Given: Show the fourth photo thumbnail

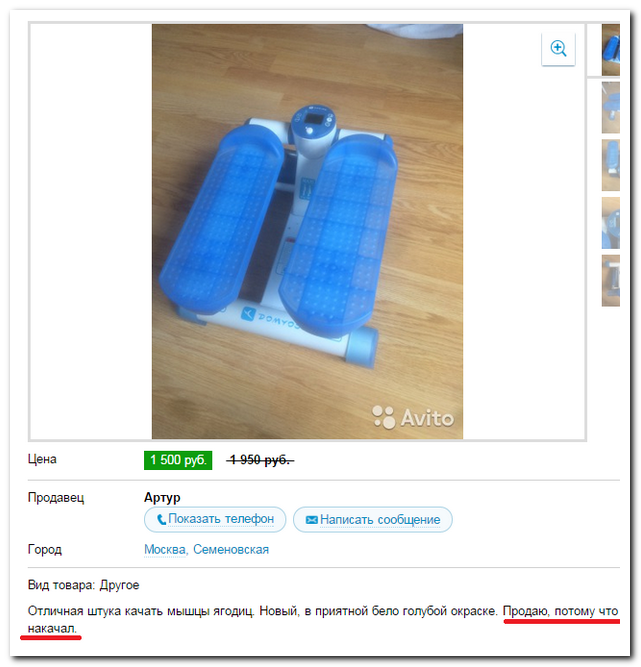Looking at the screenshot, I should click(x=610, y=223).
